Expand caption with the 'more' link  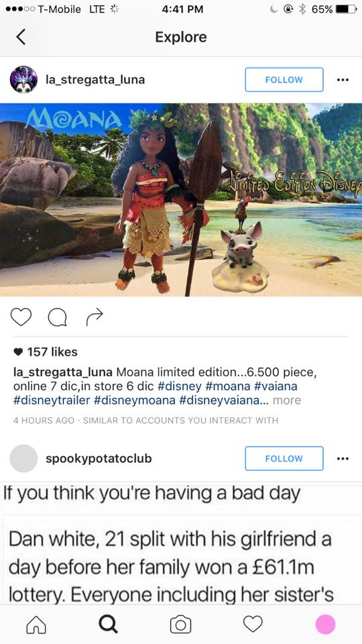[x=286, y=400]
